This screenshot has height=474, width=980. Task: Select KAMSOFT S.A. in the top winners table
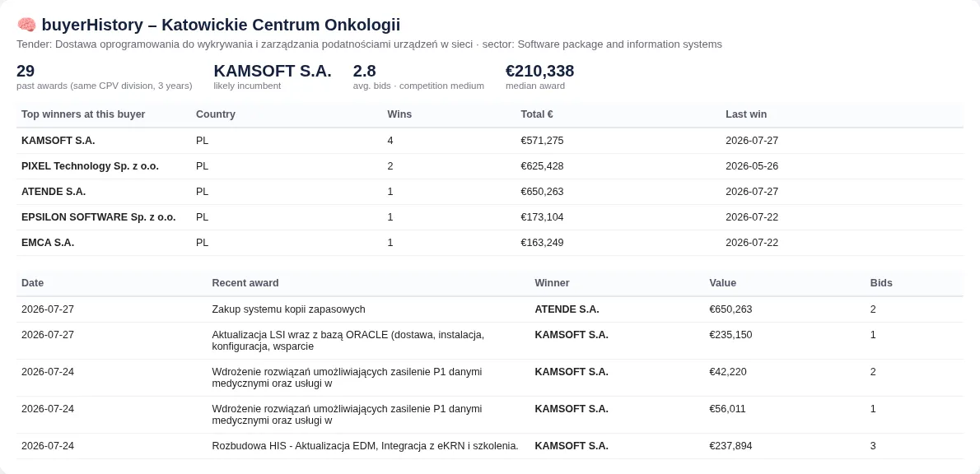pyautogui.click(x=58, y=141)
